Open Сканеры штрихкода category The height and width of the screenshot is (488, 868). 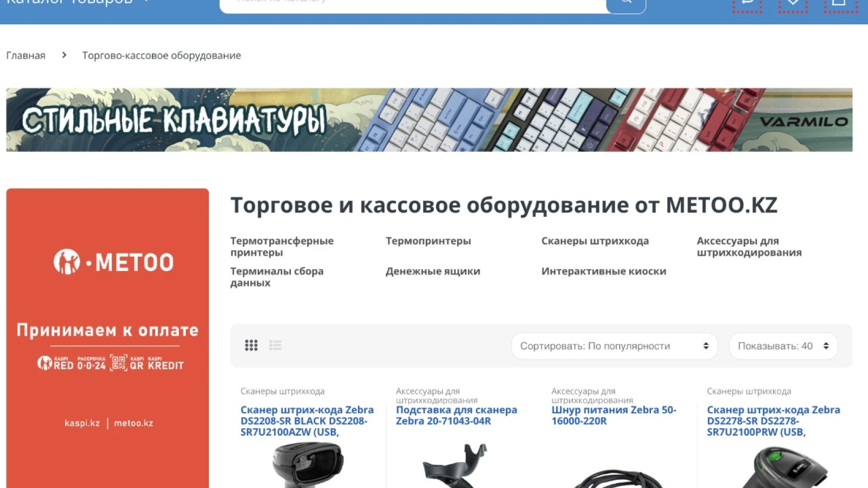point(595,241)
